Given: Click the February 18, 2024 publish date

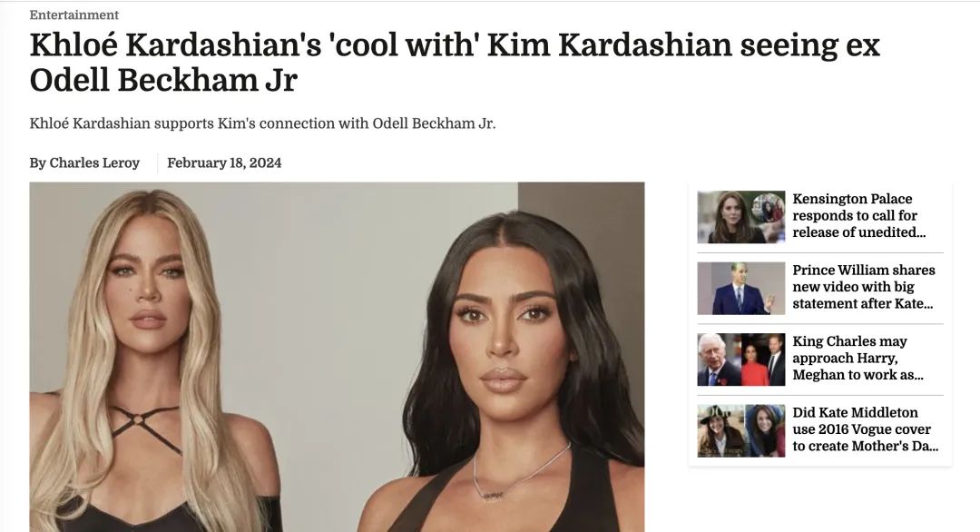Looking at the screenshot, I should point(224,163).
